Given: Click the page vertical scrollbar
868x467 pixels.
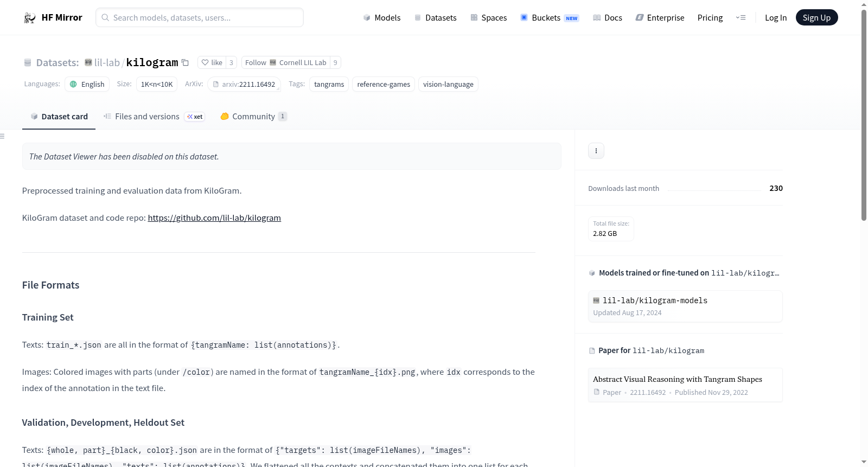Looking at the screenshot, I should click(x=864, y=114).
